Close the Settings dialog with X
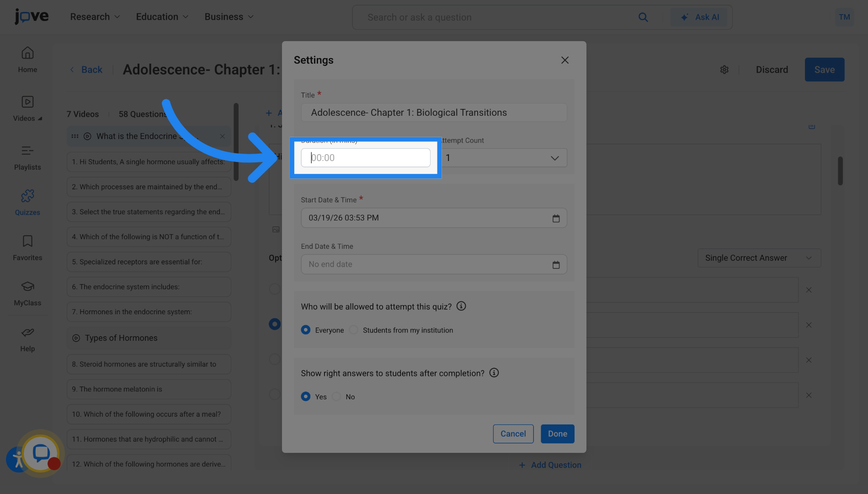 tap(565, 60)
